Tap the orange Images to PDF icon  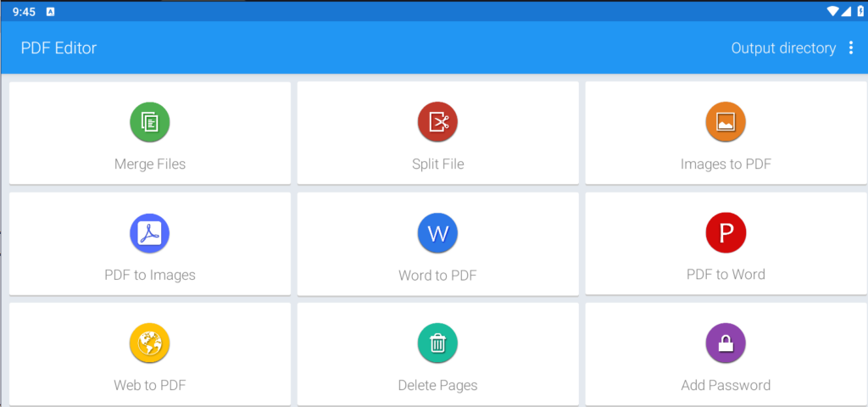click(x=726, y=122)
